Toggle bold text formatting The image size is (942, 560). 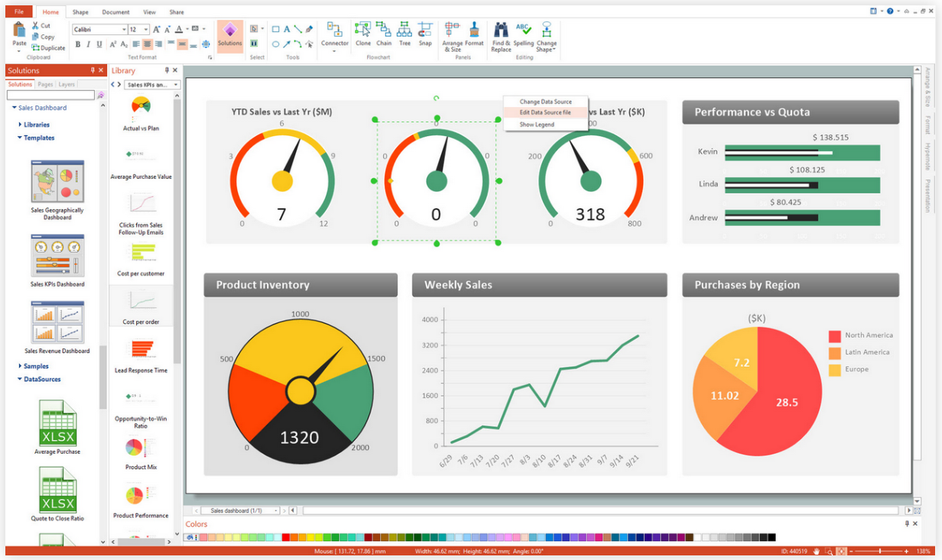click(78, 44)
